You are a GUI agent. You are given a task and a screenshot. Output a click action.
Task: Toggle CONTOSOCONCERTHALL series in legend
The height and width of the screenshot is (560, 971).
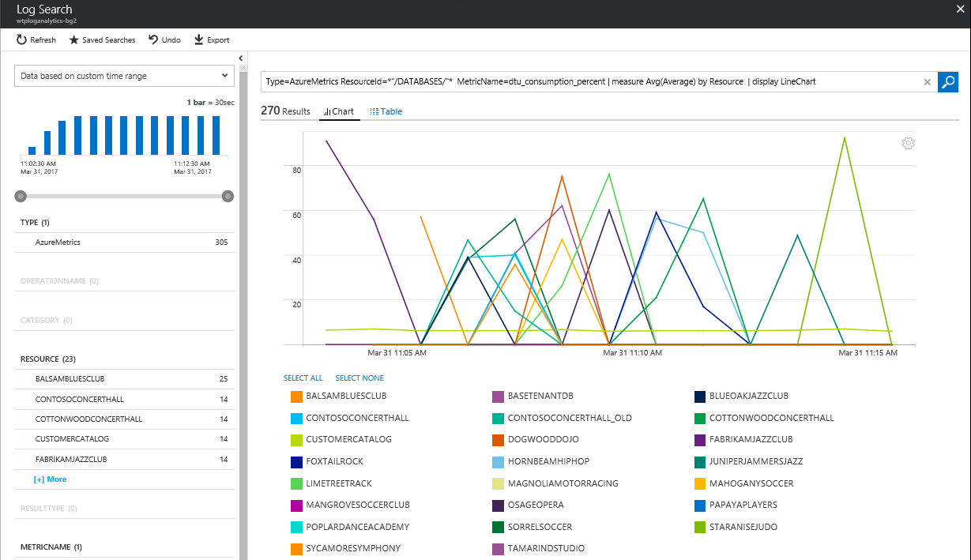tap(349, 418)
